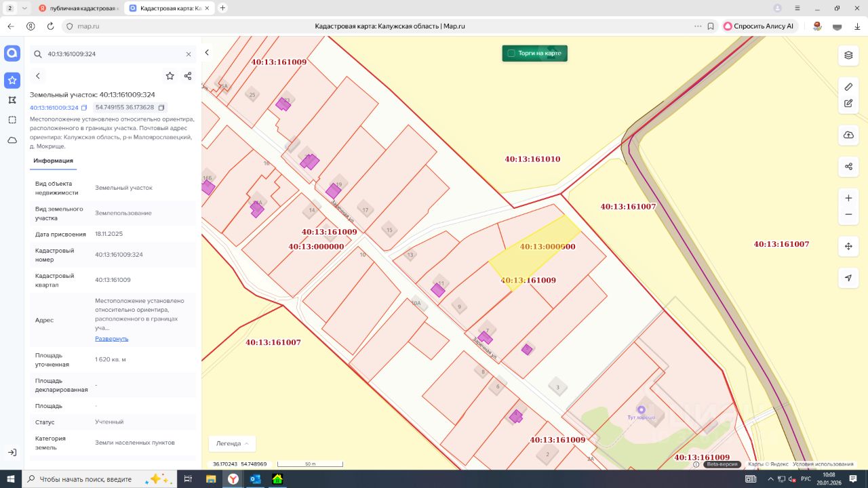Click the login arrow icon in sidebar
This screenshot has width=868, height=488.
12,452
